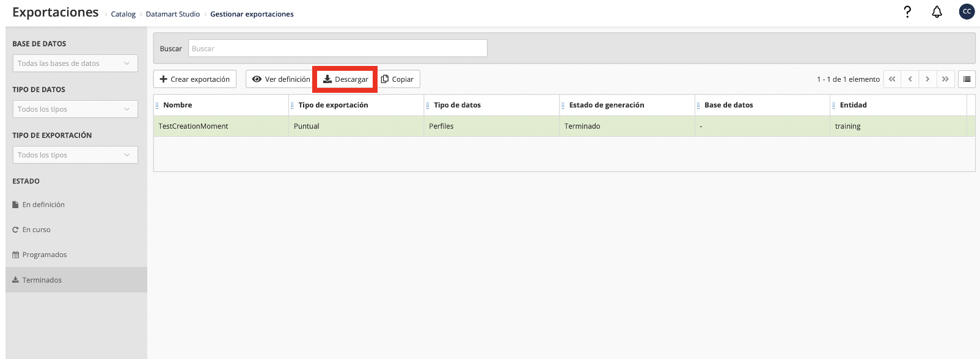Viewport: 980px width, 359px height.
Task: Open the CC user avatar menu
Action: pos(967,12)
